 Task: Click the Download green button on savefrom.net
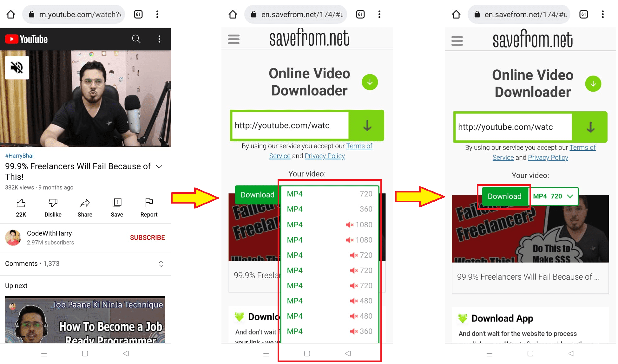504,196
